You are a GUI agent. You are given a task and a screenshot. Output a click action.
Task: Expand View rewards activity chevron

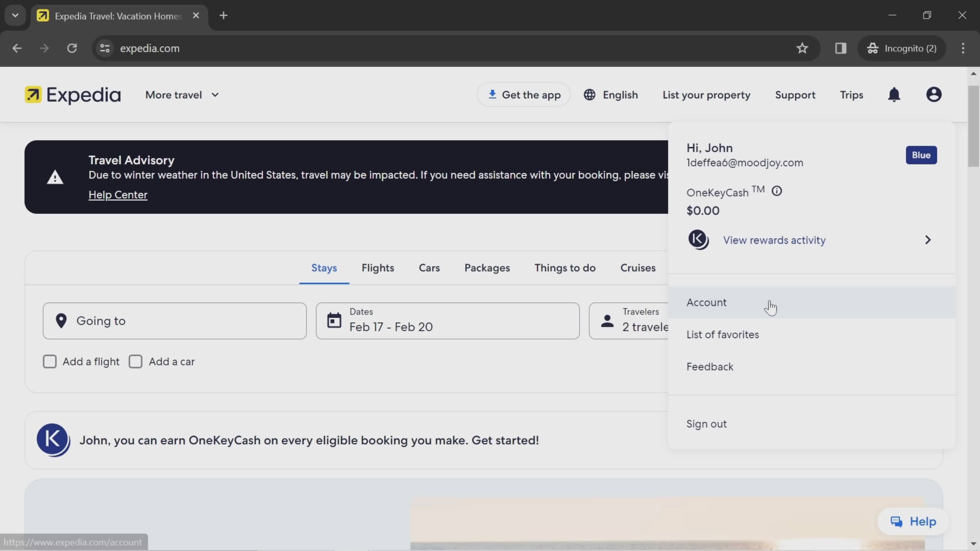tap(928, 240)
